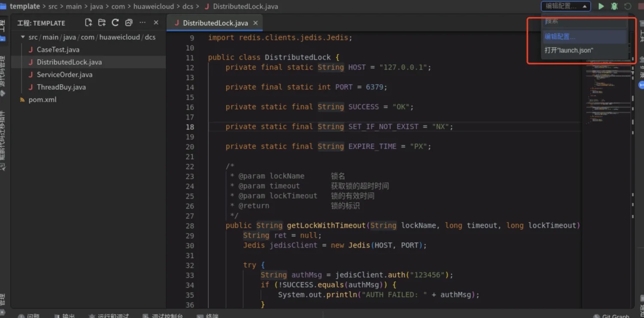
Task: Click line number 28 in the gutter
Action: click(190, 226)
